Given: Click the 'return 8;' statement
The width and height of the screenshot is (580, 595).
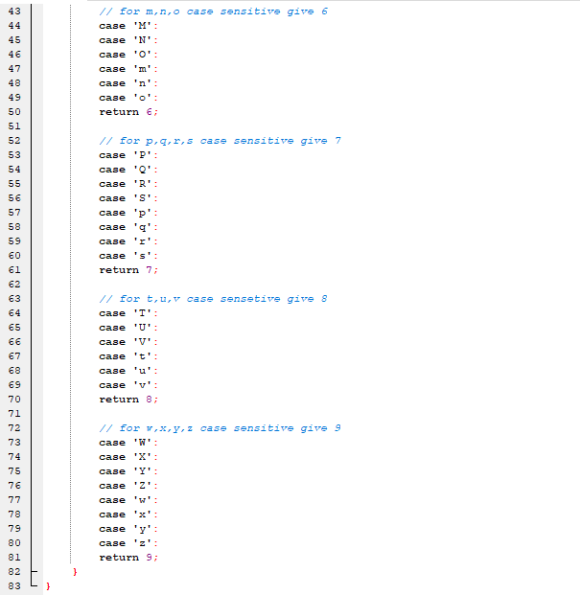Looking at the screenshot, I should click(x=128, y=399).
